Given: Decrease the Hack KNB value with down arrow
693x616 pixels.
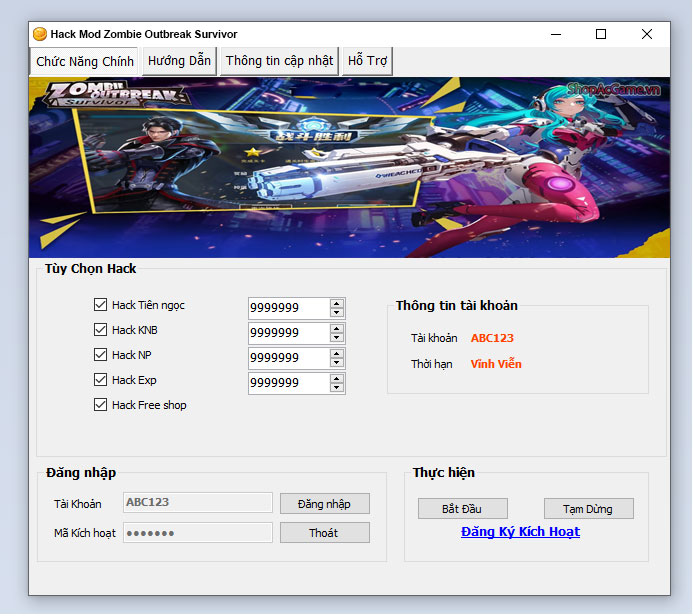Looking at the screenshot, I should (x=337, y=338).
